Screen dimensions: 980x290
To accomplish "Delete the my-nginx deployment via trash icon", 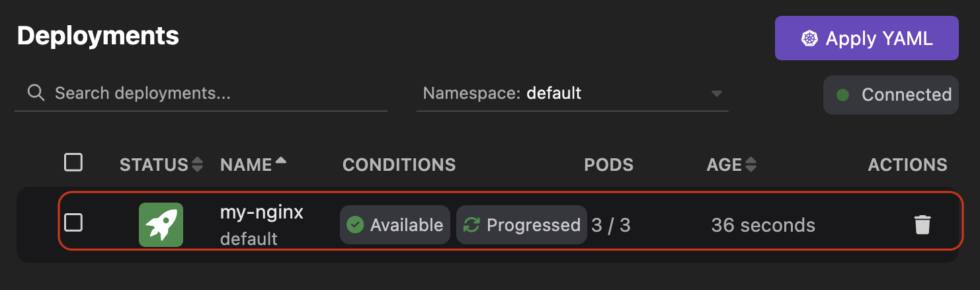I will pyautogui.click(x=922, y=225).
